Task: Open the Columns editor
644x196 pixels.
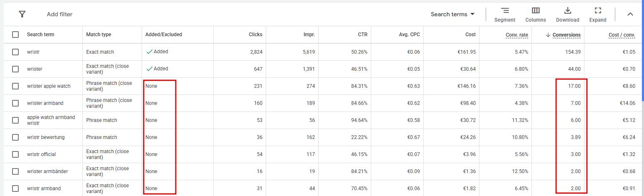Action: coord(535,15)
